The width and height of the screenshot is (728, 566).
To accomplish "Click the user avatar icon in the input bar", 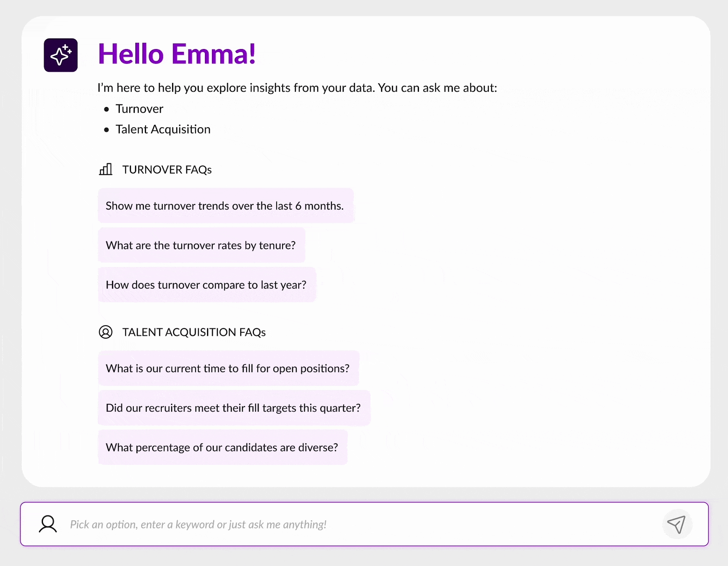I will coord(48,524).
